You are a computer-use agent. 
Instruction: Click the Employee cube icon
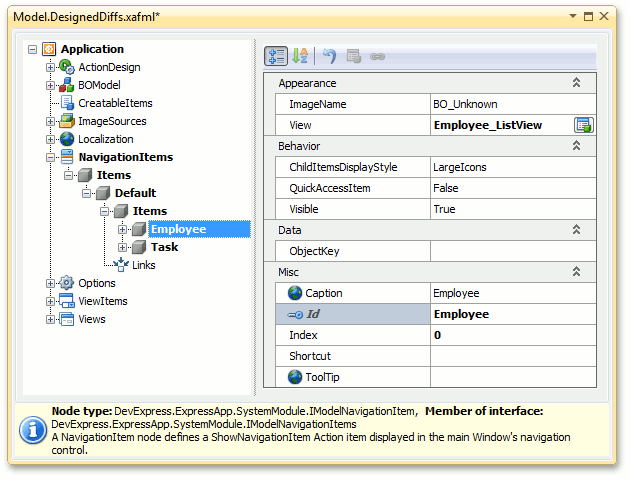click(139, 229)
